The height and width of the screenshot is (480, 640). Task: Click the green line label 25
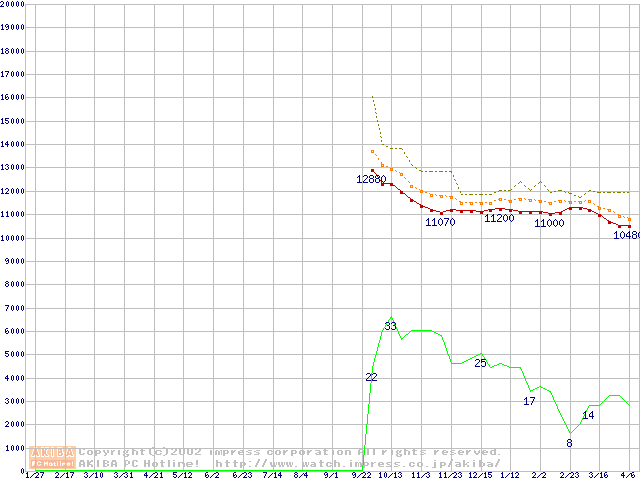pyautogui.click(x=480, y=363)
